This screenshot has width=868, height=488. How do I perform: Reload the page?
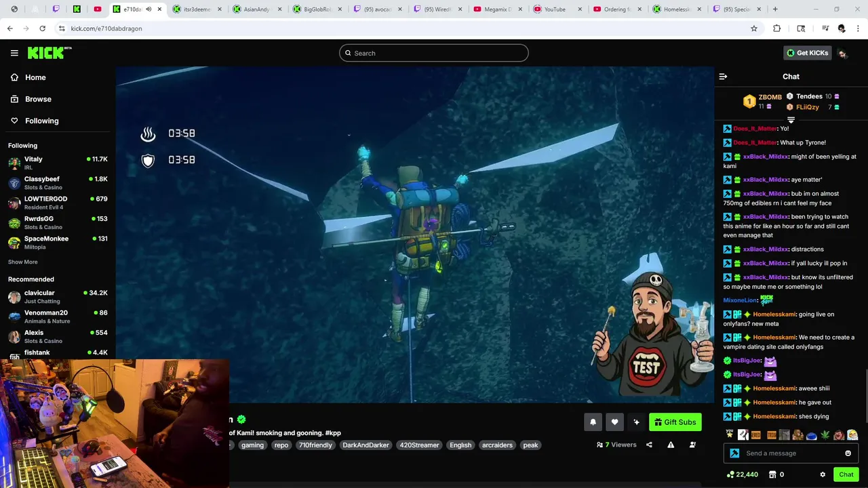pos(42,28)
